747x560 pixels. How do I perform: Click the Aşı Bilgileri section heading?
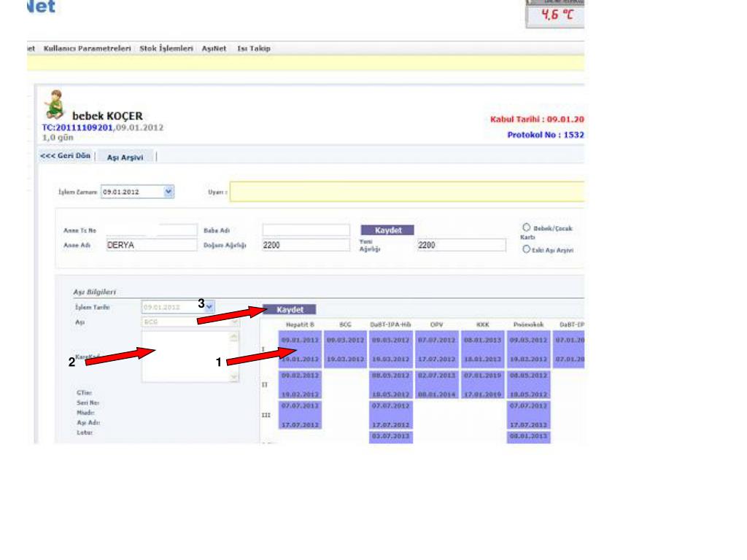(x=94, y=292)
